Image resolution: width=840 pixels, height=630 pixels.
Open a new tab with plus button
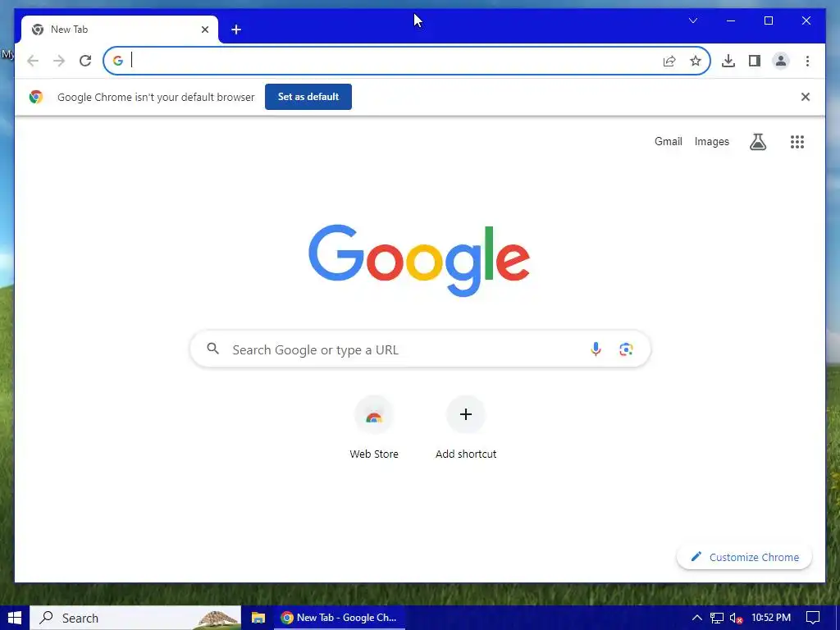pos(236,30)
